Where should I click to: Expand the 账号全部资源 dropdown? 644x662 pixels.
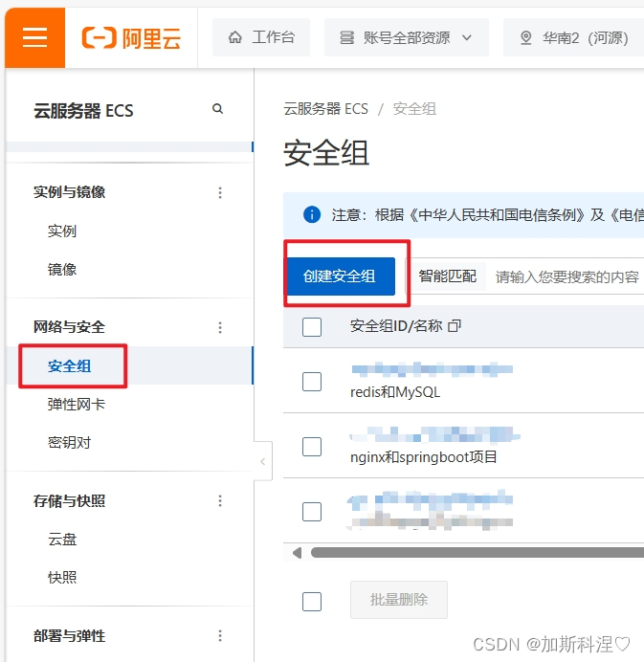pyautogui.click(x=407, y=37)
